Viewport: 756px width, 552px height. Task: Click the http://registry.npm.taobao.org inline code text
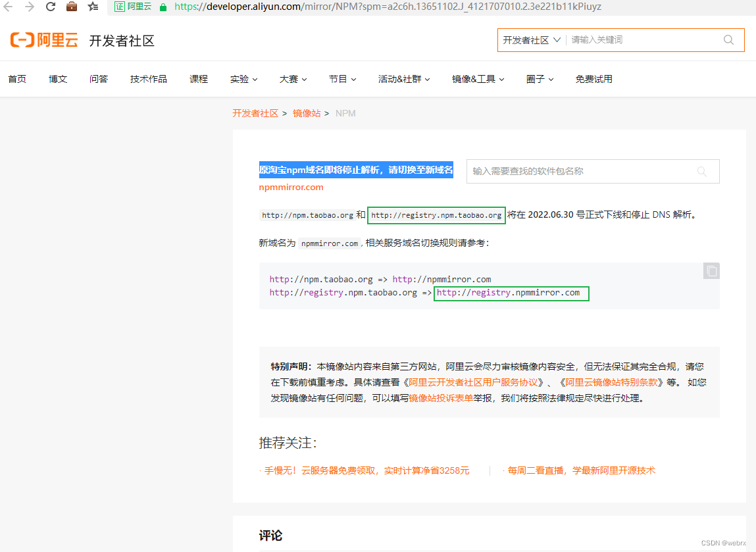[436, 215]
